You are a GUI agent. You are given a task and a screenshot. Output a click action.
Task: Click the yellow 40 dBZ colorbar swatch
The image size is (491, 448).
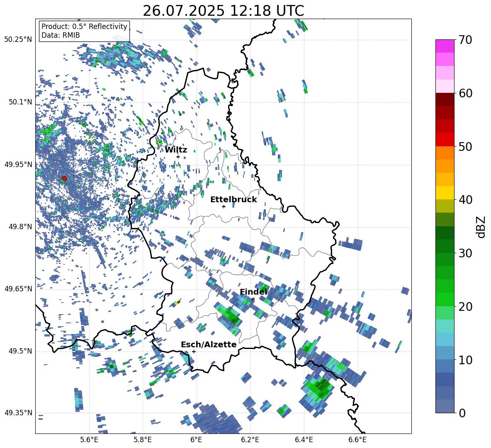[x=445, y=193]
